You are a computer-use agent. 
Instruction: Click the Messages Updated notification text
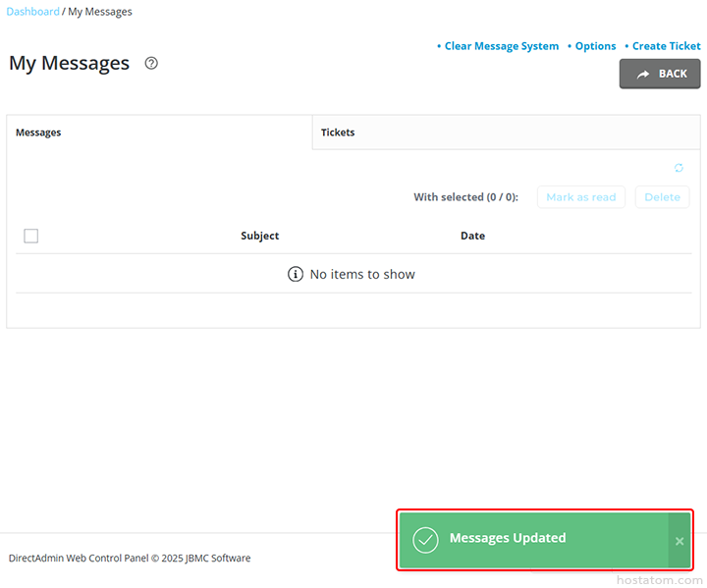tap(508, 538)
